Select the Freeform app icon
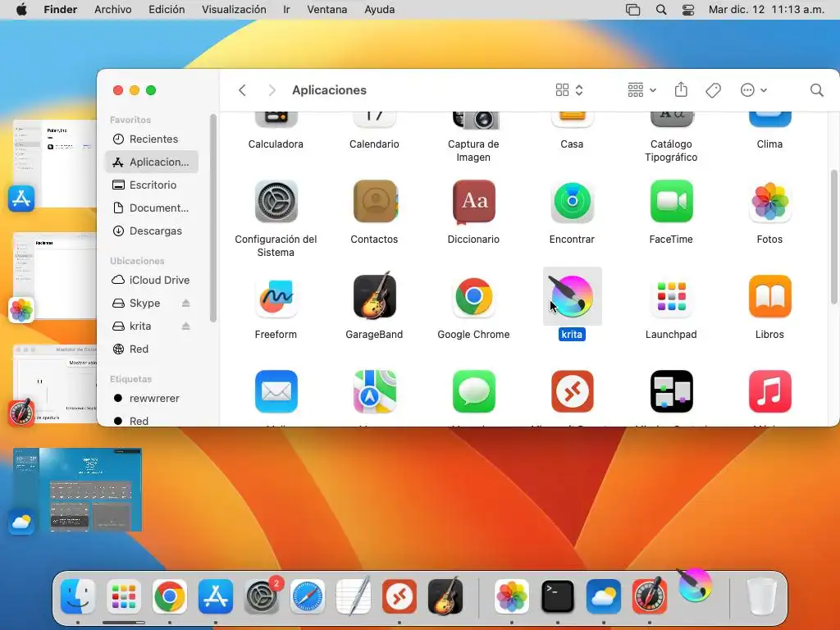 (x=276, y=296)
